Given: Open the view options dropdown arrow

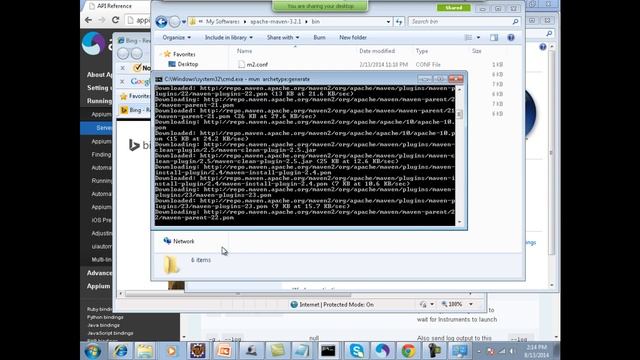Looking at the screenshot, I should point(478,38).
